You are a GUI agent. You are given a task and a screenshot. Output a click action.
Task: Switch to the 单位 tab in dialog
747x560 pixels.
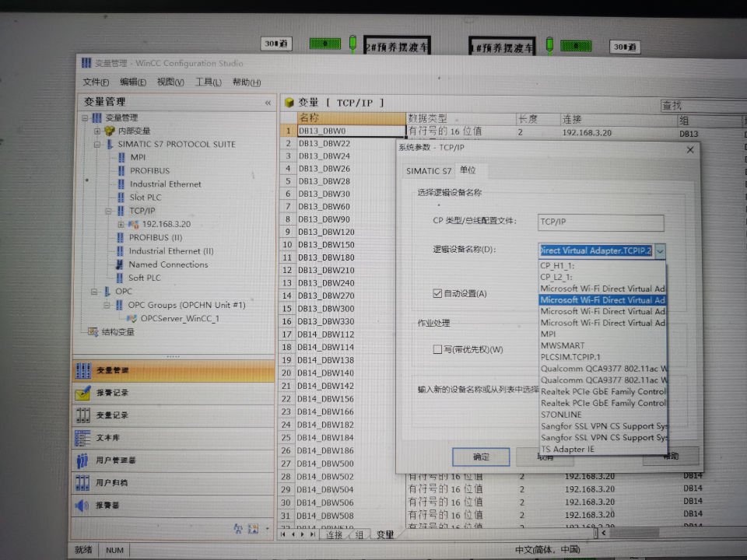[x=468, y=170]
